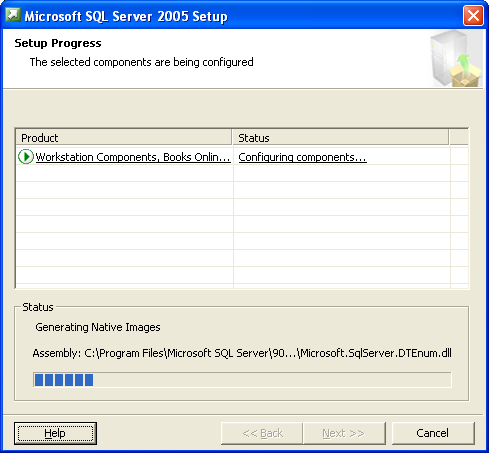The width and height of the screenshot is (489, 453).
Task: Click the narrow blank column header after Status
Action: click(459, 138)
